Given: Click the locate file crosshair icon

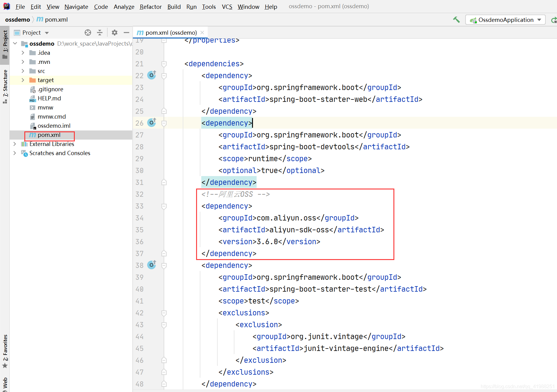Looking at the screenshot, I should pos(88,33).
